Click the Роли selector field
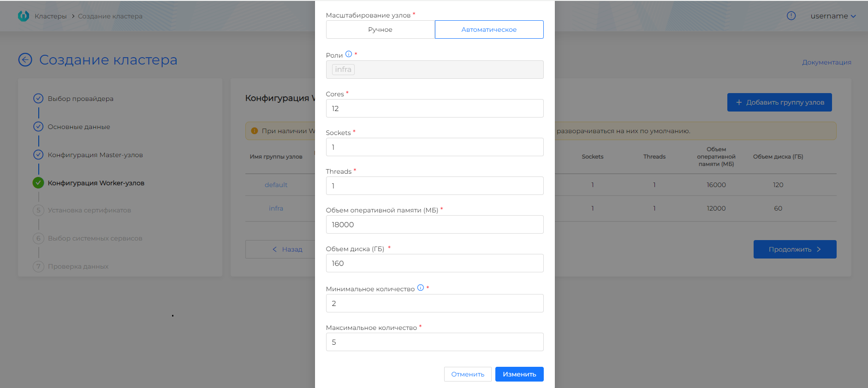 pyautogui.click(x=434, y=70)
